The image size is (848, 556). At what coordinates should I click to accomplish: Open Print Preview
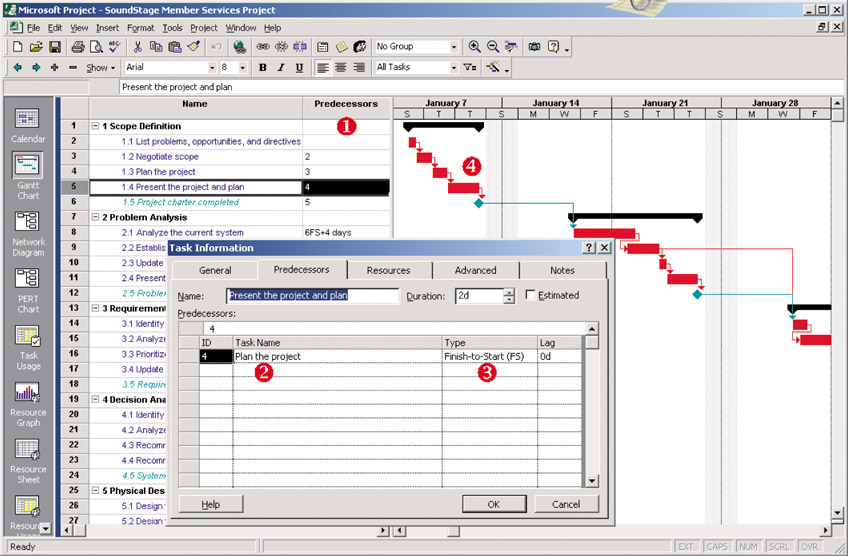[96, 47]
